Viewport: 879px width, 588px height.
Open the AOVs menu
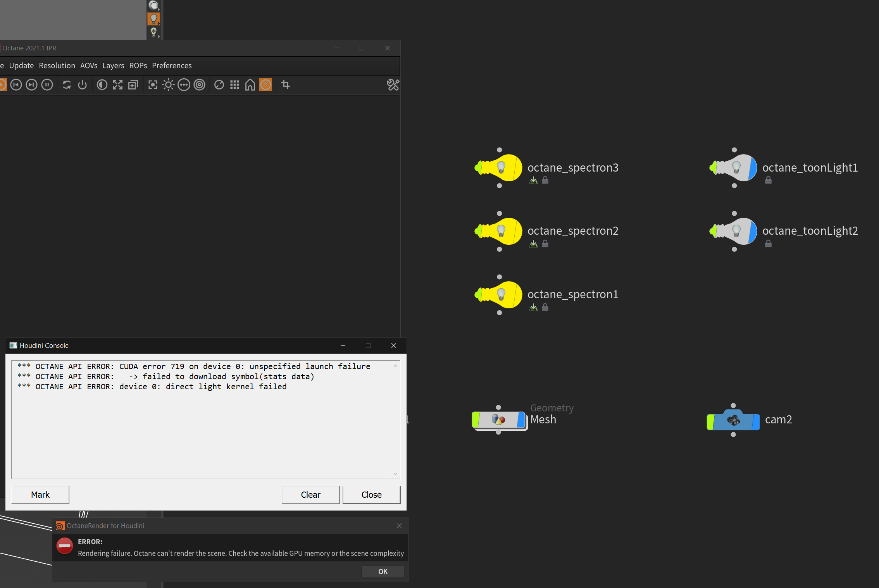[89, 65]
